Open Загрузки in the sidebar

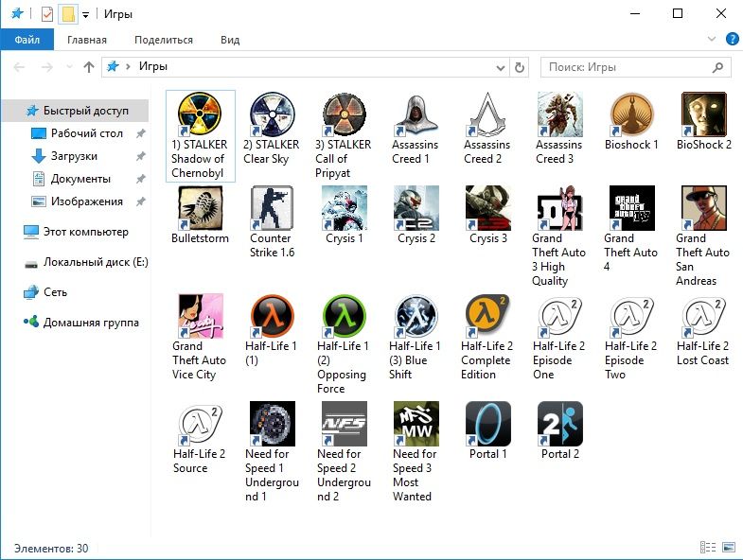click(76, 156)
